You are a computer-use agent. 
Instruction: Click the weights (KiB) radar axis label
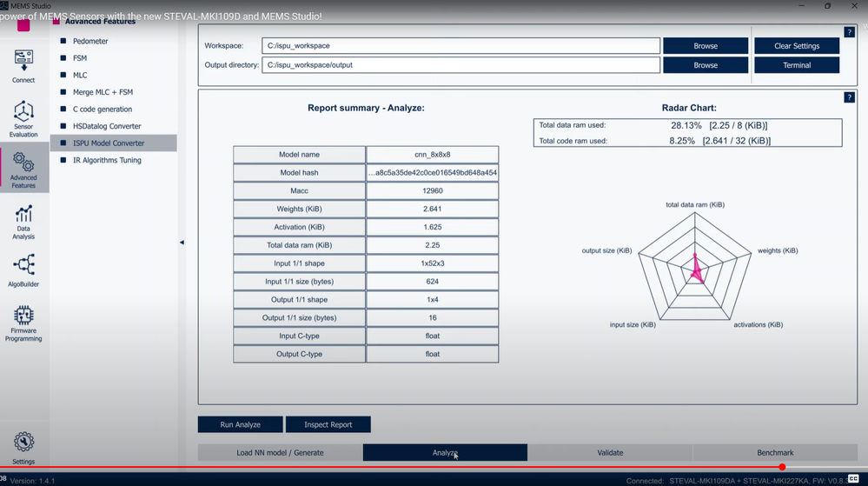coord(778,250)
